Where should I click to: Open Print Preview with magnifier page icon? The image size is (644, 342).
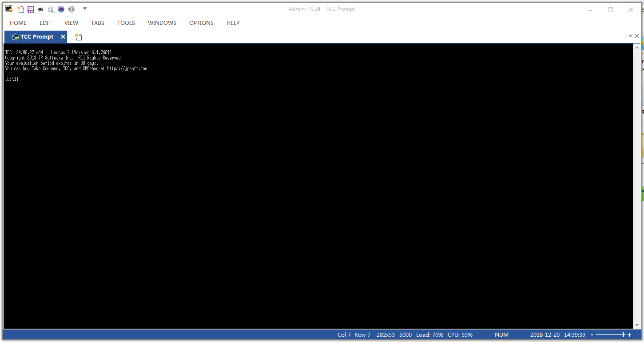[x=51, y=9]
